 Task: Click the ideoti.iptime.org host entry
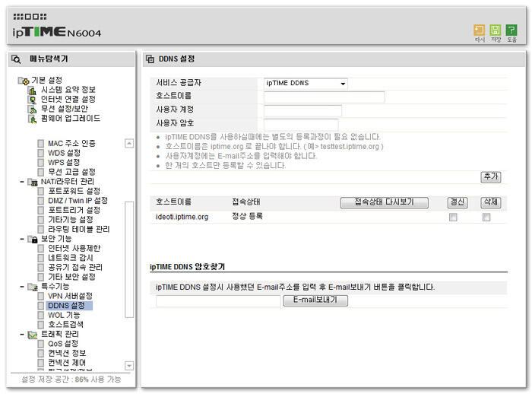click(x=182, y=217)
